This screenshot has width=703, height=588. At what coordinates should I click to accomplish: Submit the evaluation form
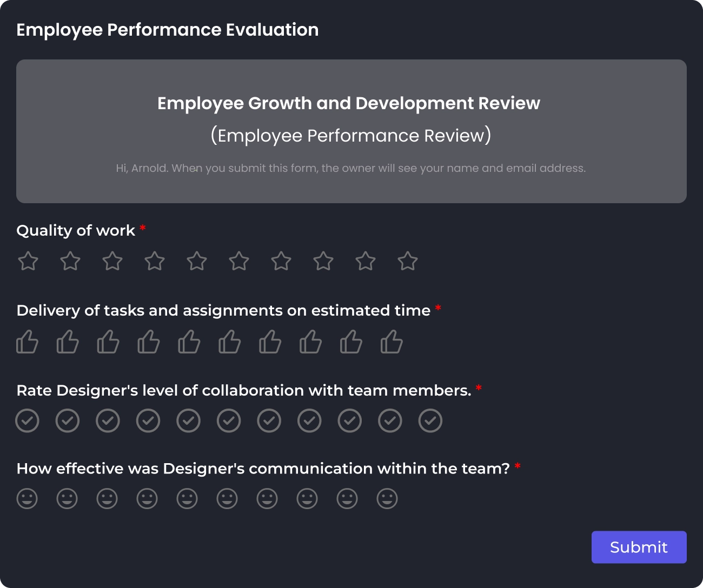click(639, 547)
